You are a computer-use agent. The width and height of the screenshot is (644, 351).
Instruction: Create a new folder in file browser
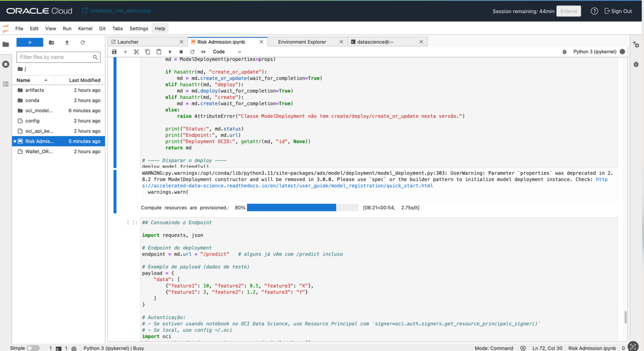click(52, 43)
